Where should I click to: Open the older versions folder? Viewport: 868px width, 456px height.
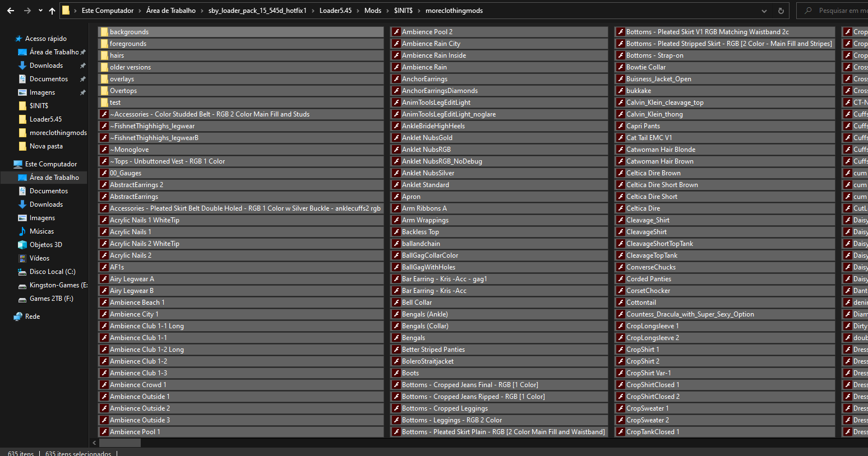pos(130,67)
